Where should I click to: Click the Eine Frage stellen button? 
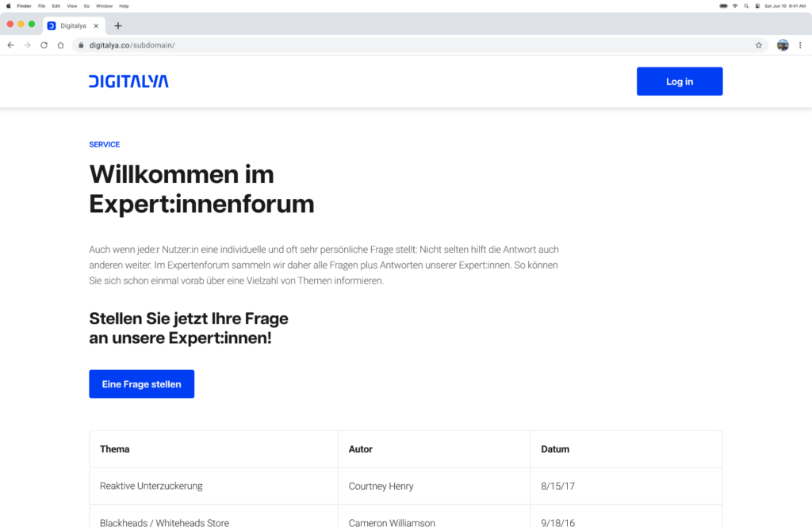pos(141,384)
